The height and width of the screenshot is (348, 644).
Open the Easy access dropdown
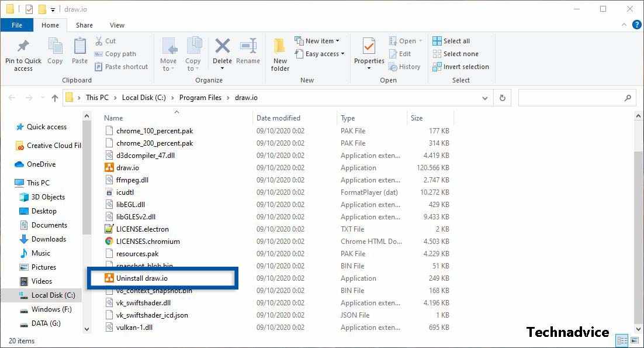[x=320, y=54]
